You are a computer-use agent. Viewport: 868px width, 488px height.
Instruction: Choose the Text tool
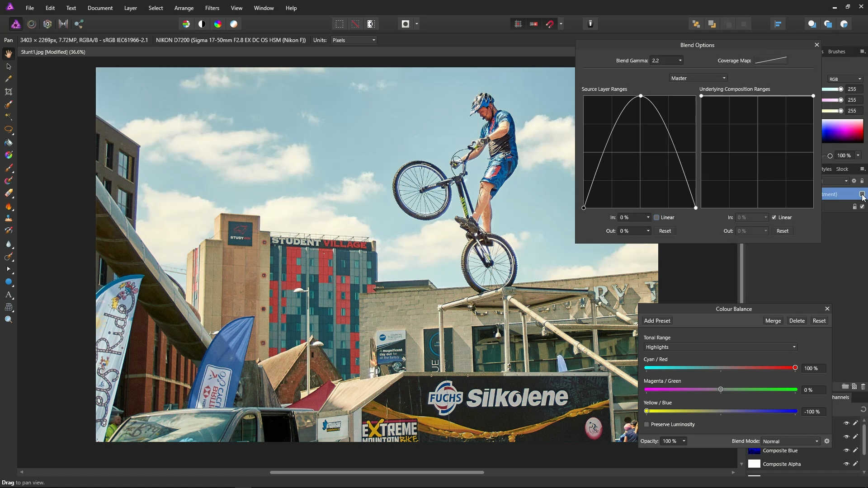pyautogui.click(x=9, y=295)
